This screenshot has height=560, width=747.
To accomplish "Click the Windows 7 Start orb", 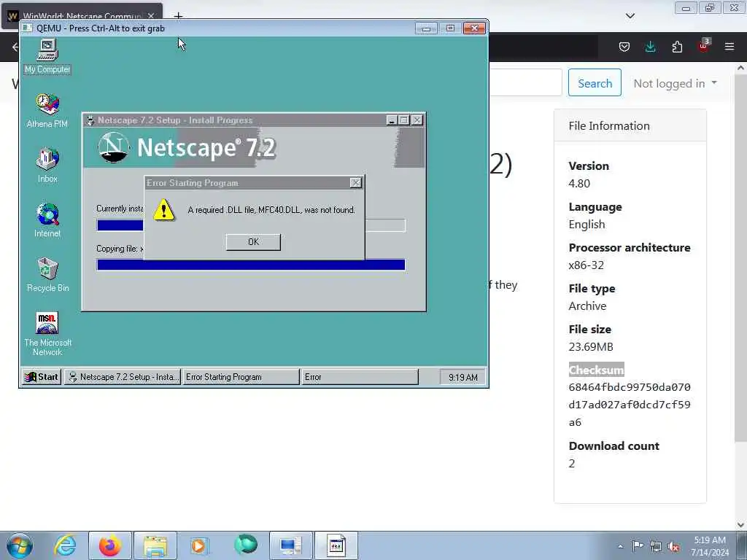I will coord(20,545).
